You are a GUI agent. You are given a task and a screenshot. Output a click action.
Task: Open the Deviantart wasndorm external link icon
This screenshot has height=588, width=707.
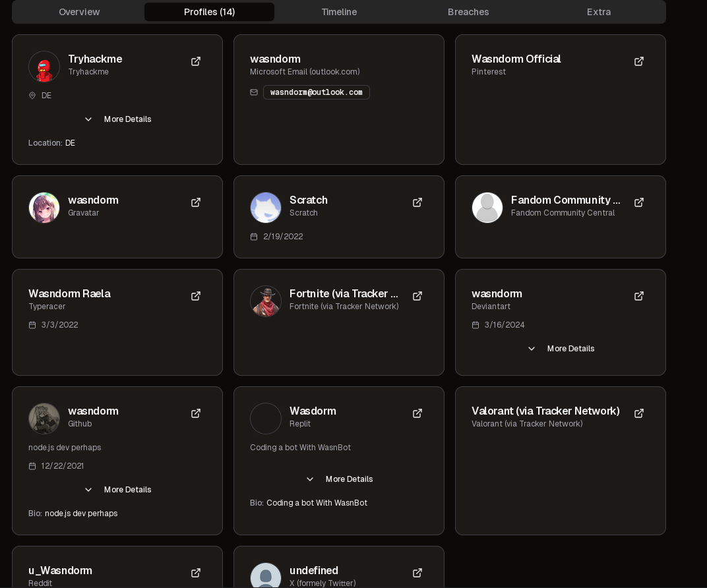(x=639, y=296)
